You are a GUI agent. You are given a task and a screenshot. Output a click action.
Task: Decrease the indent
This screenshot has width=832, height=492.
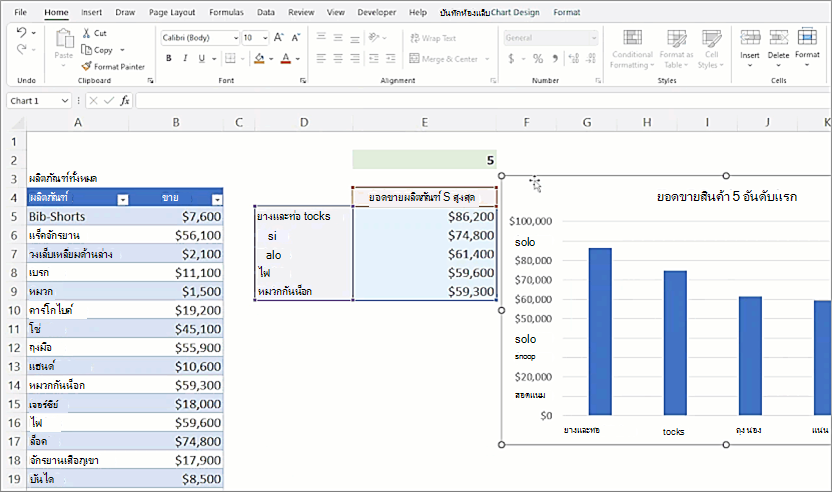pos(374,58)
